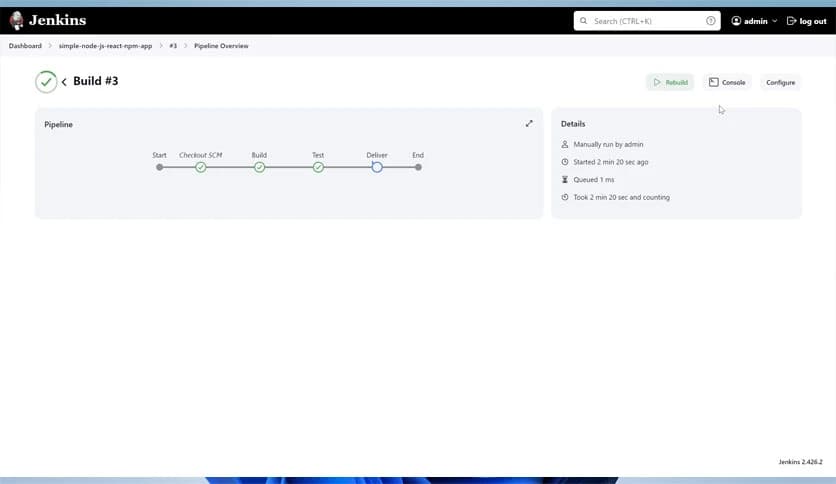
Task: Select the running Deliver stage node
Action: tap(377, 167)
